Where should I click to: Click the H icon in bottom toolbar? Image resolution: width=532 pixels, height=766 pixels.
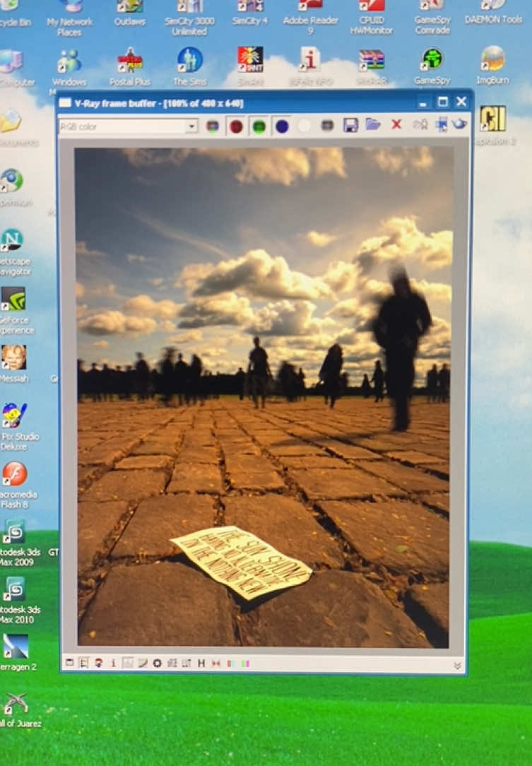pyautogui.click(x=201, y=663)
